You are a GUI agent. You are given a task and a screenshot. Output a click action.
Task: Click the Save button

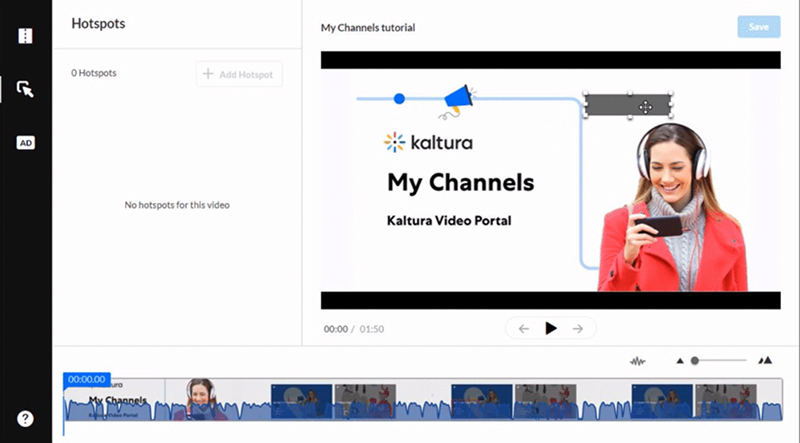coord(758,27)
